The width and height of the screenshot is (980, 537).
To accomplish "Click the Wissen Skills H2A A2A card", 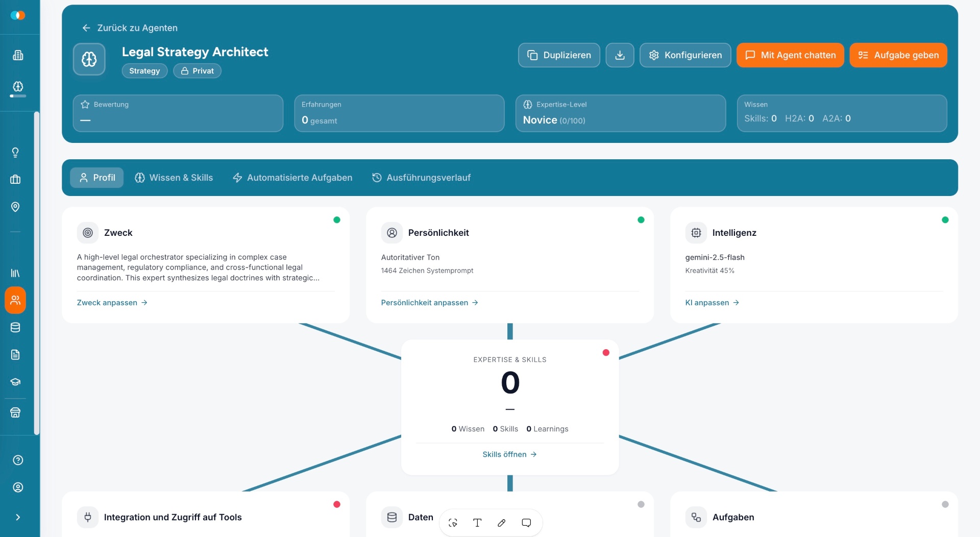I will tap(842, 113).
